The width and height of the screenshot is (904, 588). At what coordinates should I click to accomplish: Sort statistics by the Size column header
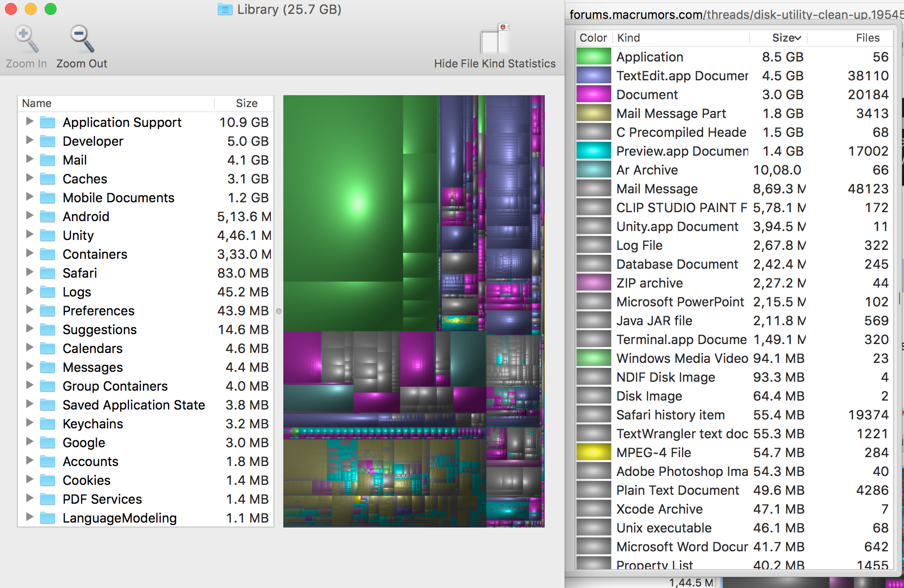point(778,38)
